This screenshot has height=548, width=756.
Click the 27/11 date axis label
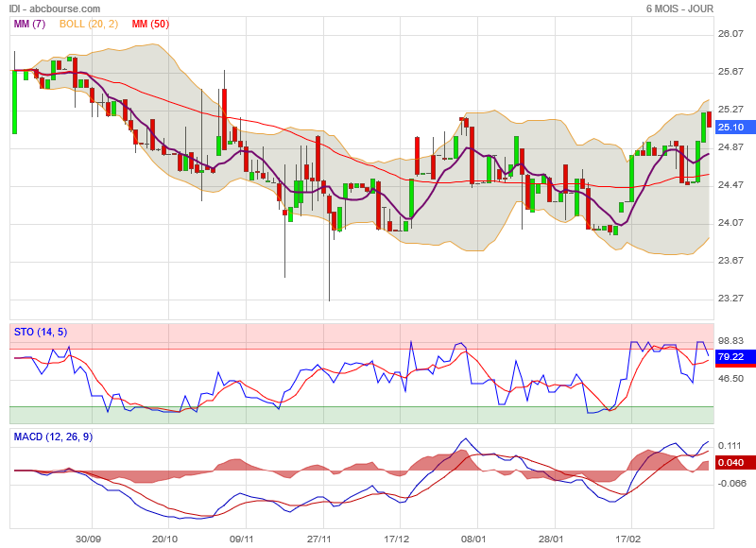point(319,539)
